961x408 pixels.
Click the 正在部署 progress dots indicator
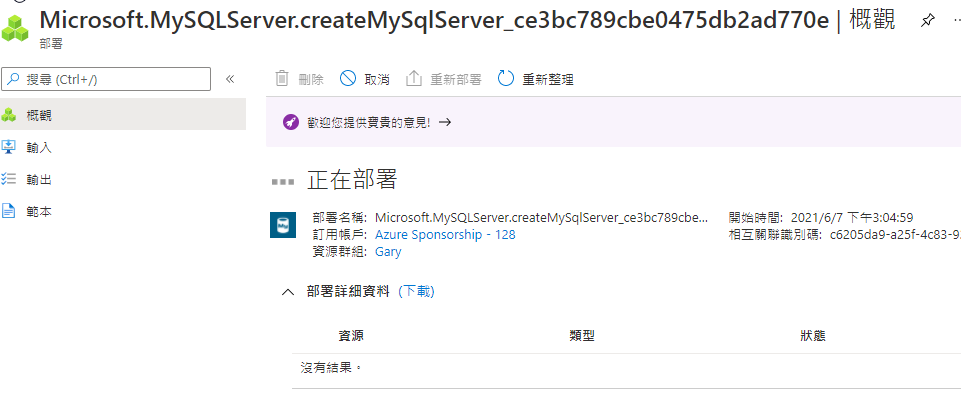coord(283,182)
